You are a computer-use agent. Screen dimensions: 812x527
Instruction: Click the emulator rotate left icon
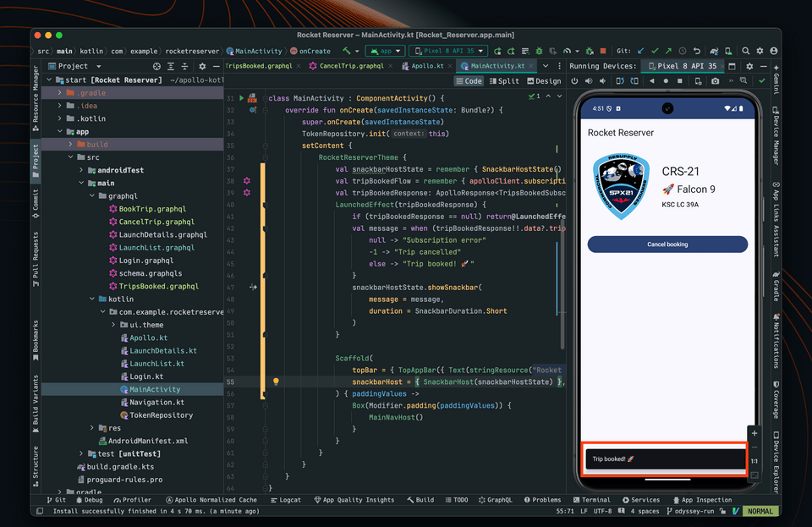(620, 80)
